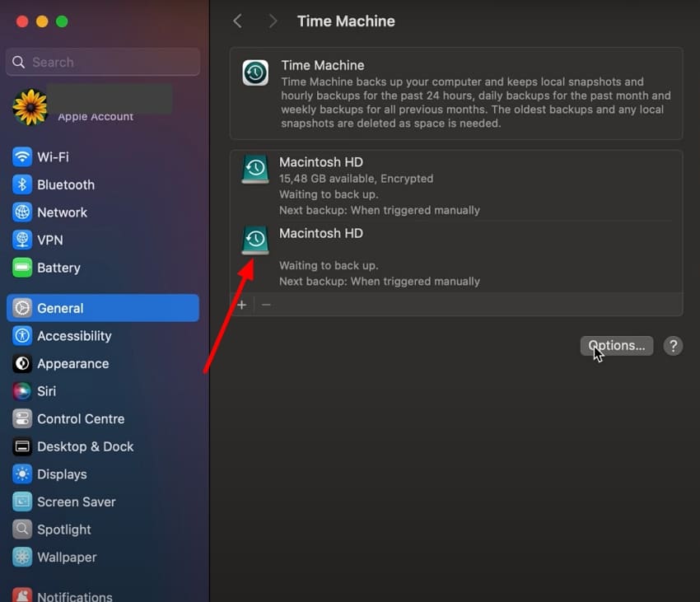This screenshot has height=602, width=700.
Task: Select the Network globe icon
Action: tap(22, 212)
